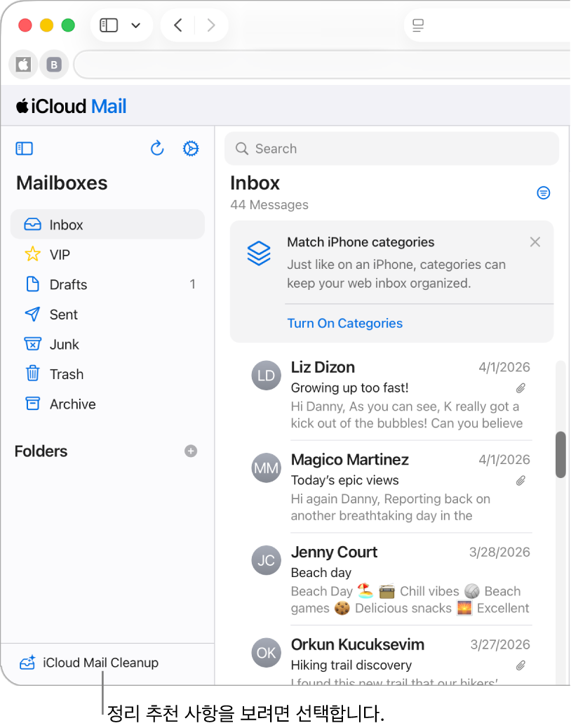Click Turn On Categories link
Image resolution: width=571 pixels, height=728 pixels.
344,323
